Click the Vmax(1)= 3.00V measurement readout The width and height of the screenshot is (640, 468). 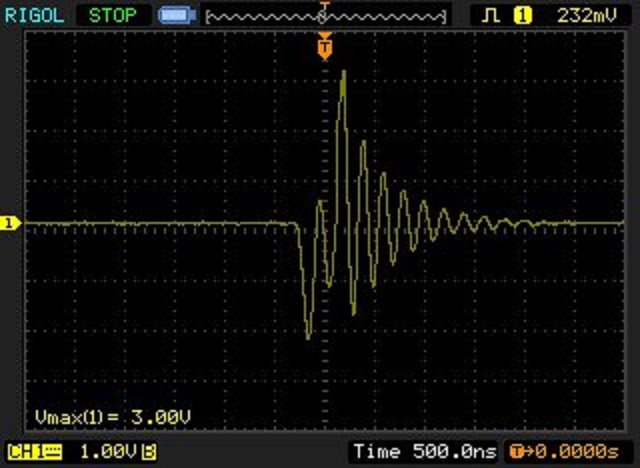tap(113, 417)
